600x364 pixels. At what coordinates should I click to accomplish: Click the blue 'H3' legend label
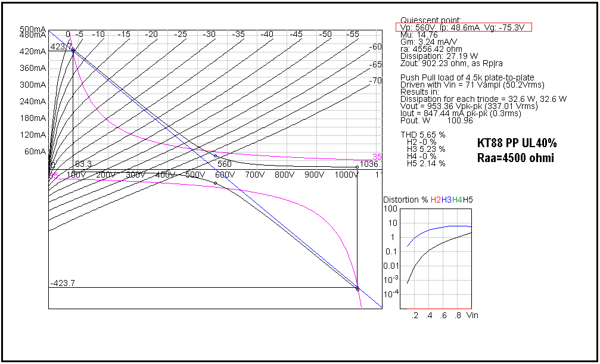(446, 200)
